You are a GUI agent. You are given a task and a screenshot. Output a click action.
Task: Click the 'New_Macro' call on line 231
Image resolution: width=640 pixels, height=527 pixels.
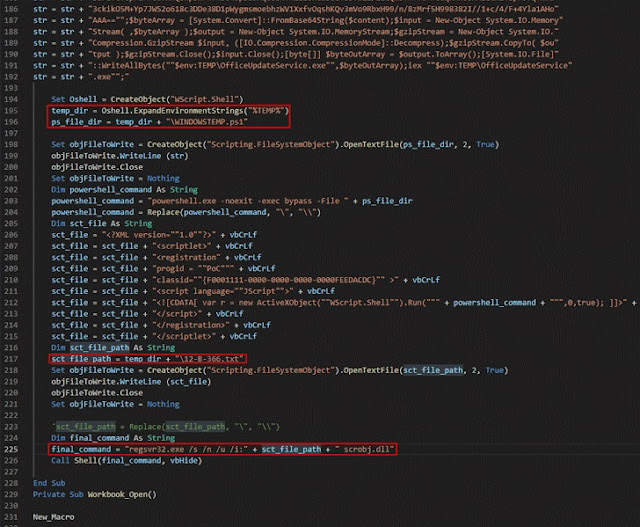tap(53, 517)
